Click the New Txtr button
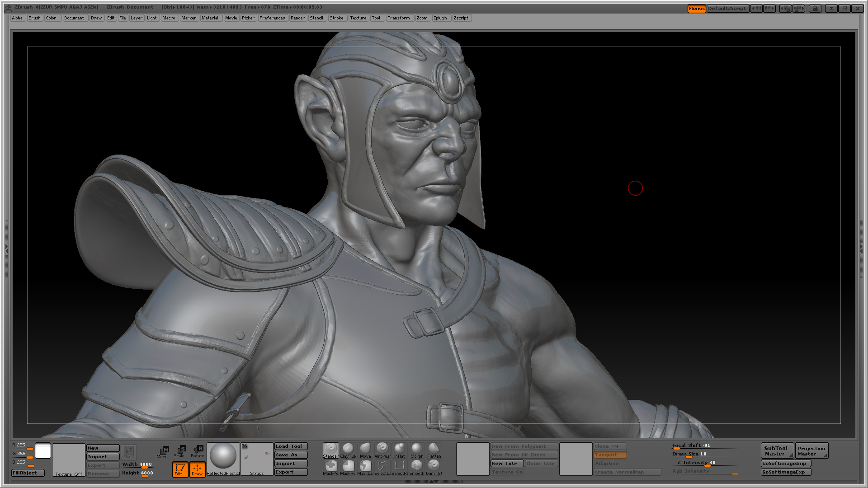The image size is (868, 488). [507, 464]
